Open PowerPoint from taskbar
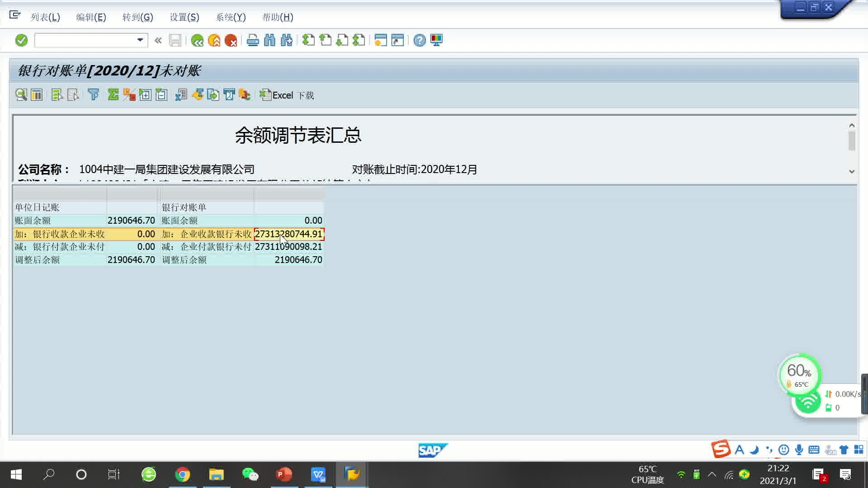The width and height of the screenshot is (868, 488). click(x=284, y=474)
